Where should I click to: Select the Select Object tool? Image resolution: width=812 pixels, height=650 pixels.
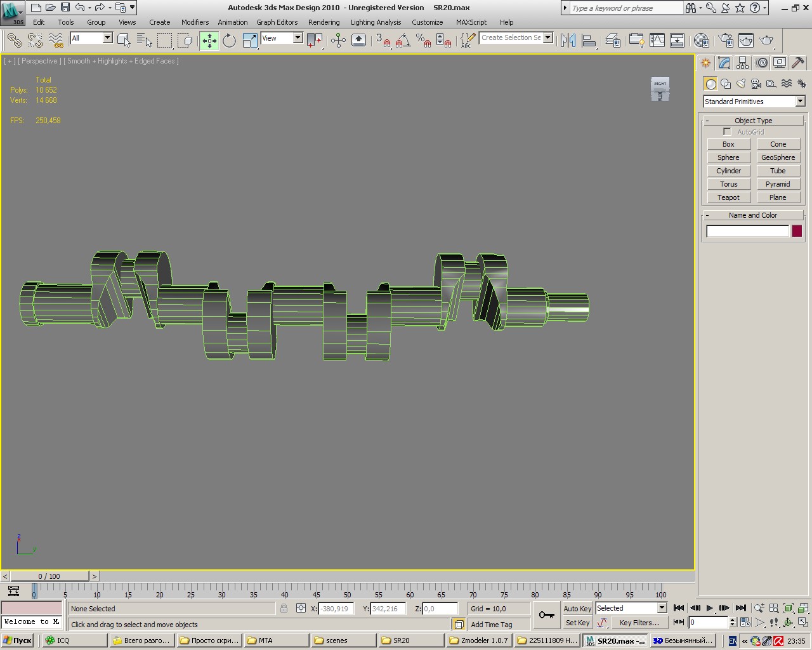tap(124, 41)
